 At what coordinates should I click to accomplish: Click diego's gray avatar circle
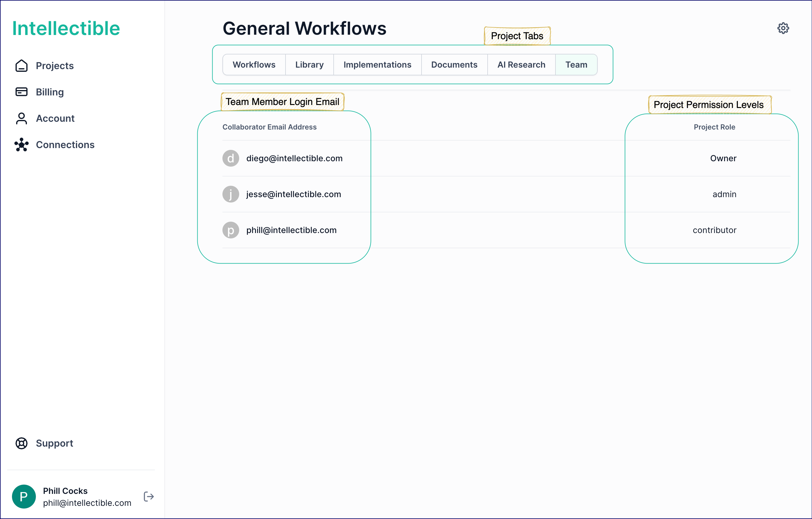(231, 158)
